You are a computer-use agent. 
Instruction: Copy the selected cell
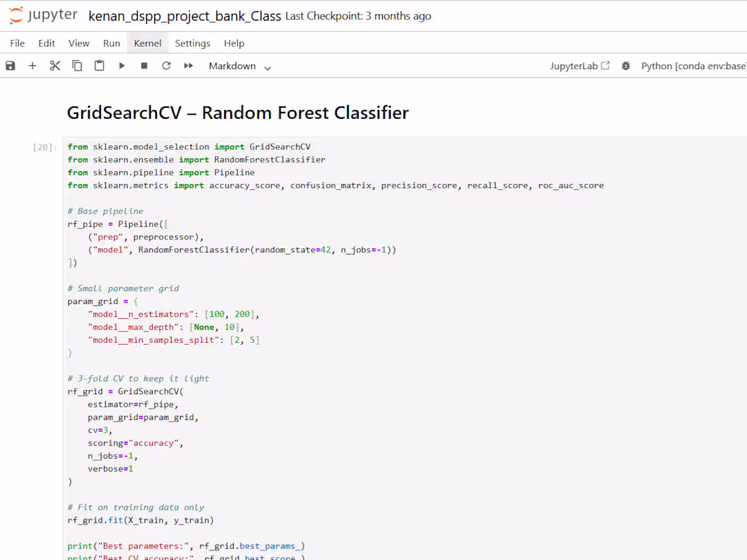point(77,66)
